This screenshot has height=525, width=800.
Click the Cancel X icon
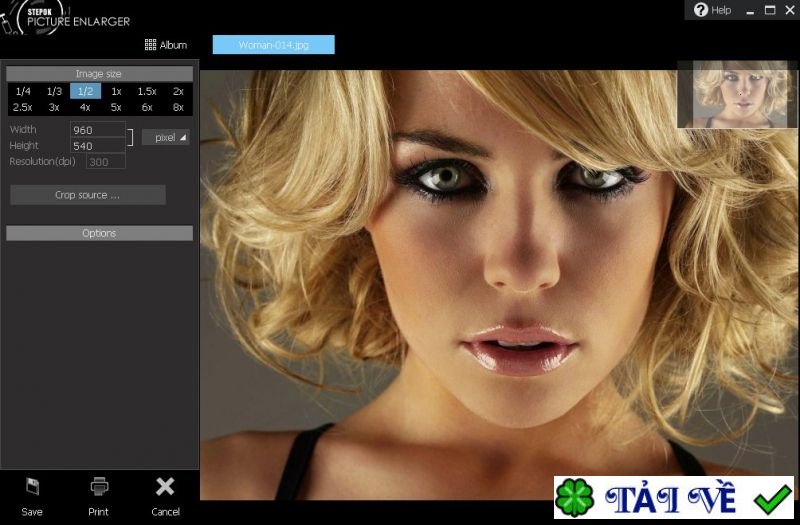tap(165, 487)
